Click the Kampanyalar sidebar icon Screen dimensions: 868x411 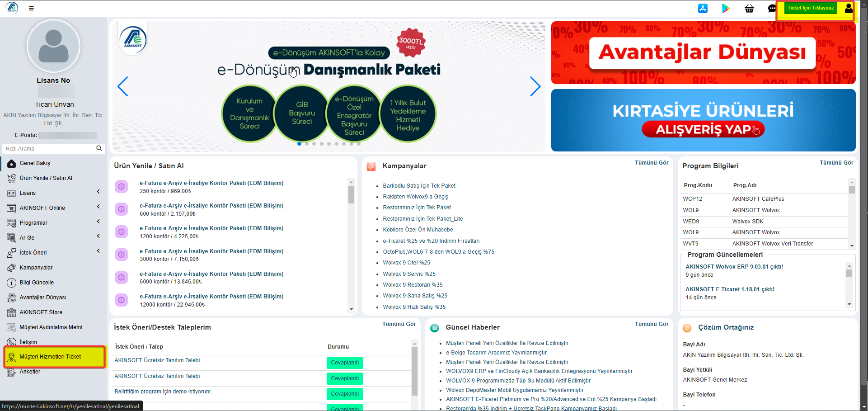click(x=12, y=268)
